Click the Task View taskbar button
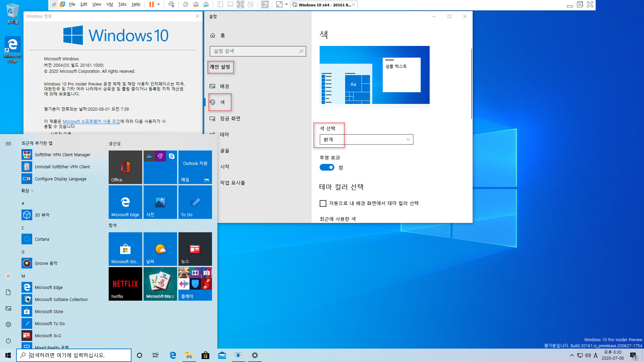The image size is (644, 362). [156, 355]
